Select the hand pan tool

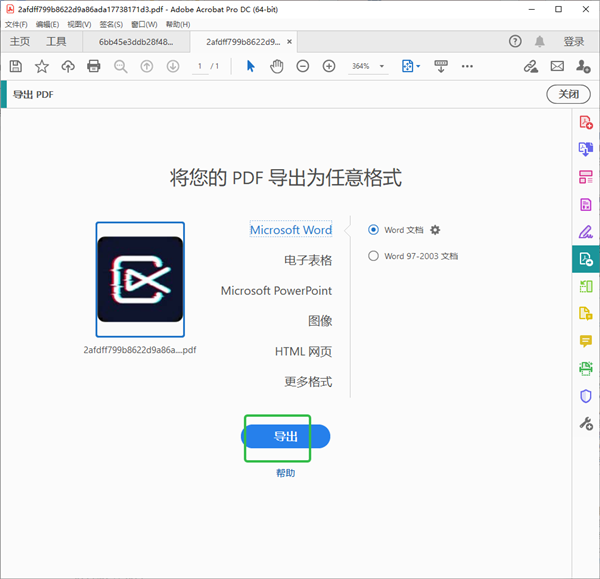tap(276, 66)
